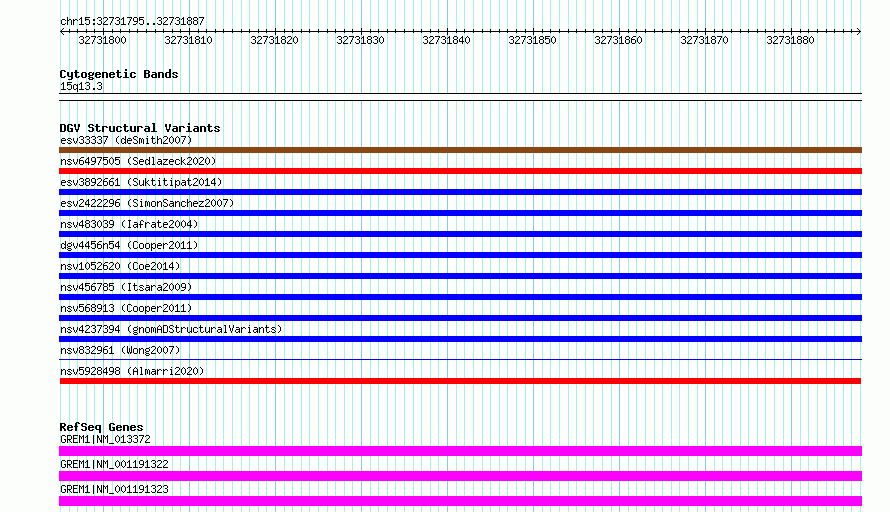The image size is (890, 512).
Task: Click the magenta GREM1 NM_001191322 gene bar
Action: pyautogui.click(x=460, y=476)
